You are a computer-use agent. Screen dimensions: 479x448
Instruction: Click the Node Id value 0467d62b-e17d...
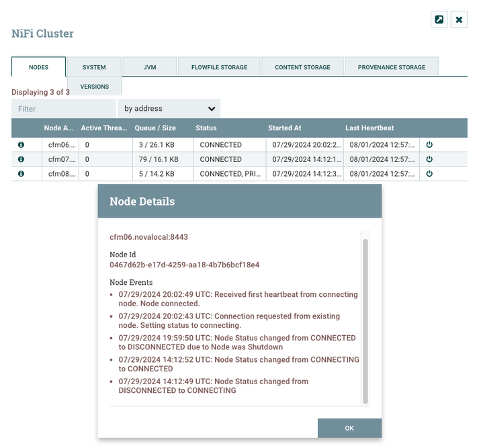[x=185, y=265]
